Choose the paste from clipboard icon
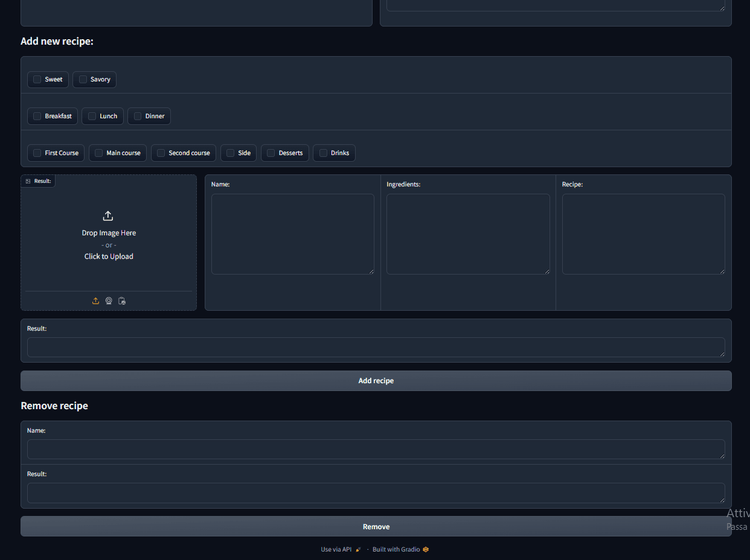 122,301
